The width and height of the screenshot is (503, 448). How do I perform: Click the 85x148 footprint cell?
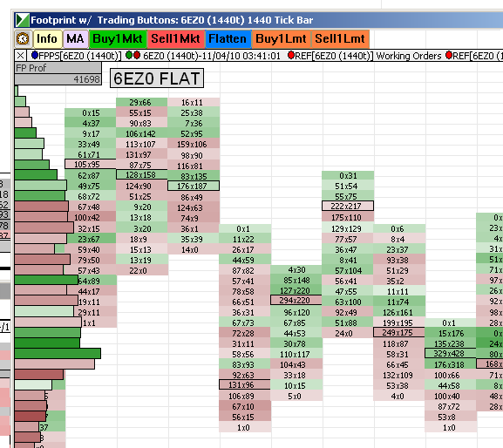pos(296,281)
